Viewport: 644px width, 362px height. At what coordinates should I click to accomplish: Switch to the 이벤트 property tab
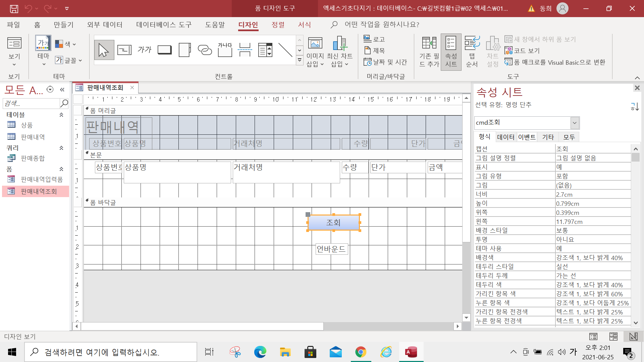(x=527, y=137)
